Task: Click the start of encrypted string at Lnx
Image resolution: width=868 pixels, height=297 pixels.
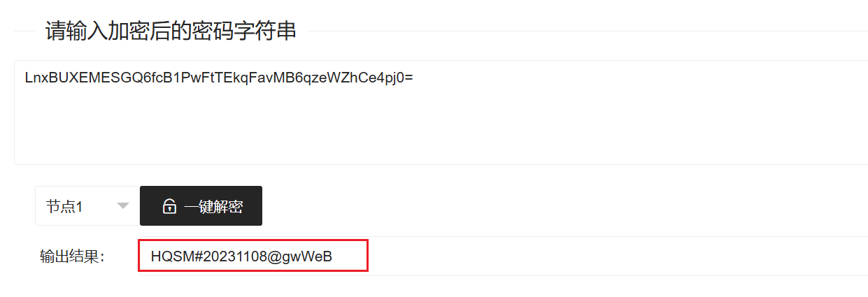Action: [34, 78]
